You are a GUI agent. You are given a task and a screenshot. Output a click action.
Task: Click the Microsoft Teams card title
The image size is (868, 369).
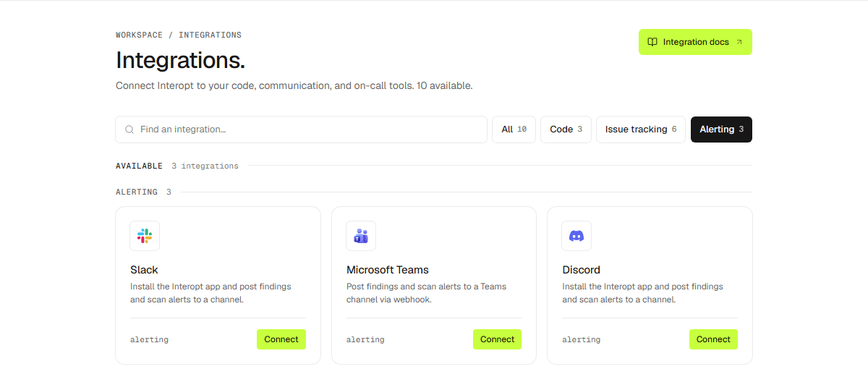(388, 270)
